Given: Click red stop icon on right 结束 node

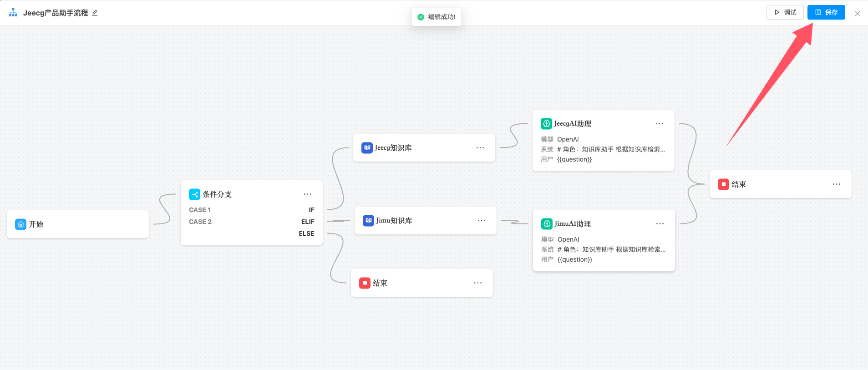Looking at the screenshot, I should pos(723,184).
